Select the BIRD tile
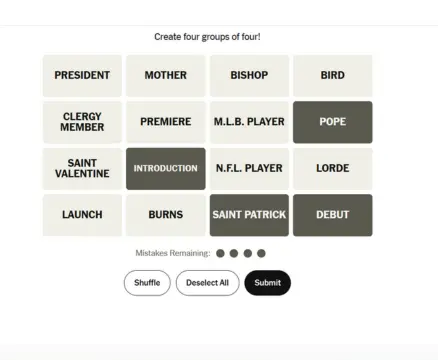 [x=333, y=76]
